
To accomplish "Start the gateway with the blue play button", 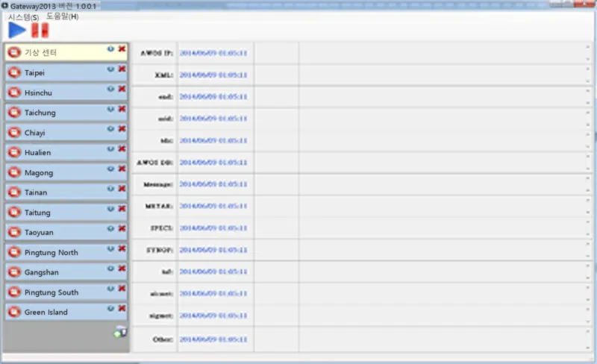I will point(17,30).
